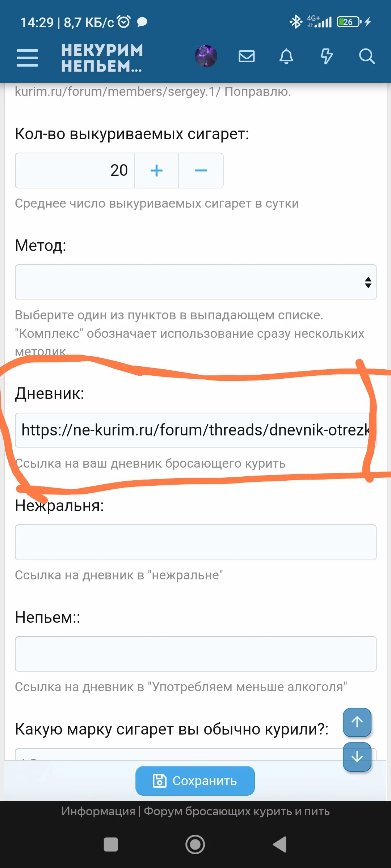
Task: Click the Дневник URL input field
Action: click(195, 430)
